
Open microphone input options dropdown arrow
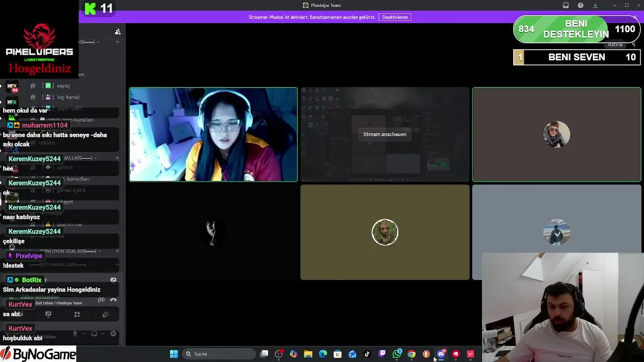point(83,334)
